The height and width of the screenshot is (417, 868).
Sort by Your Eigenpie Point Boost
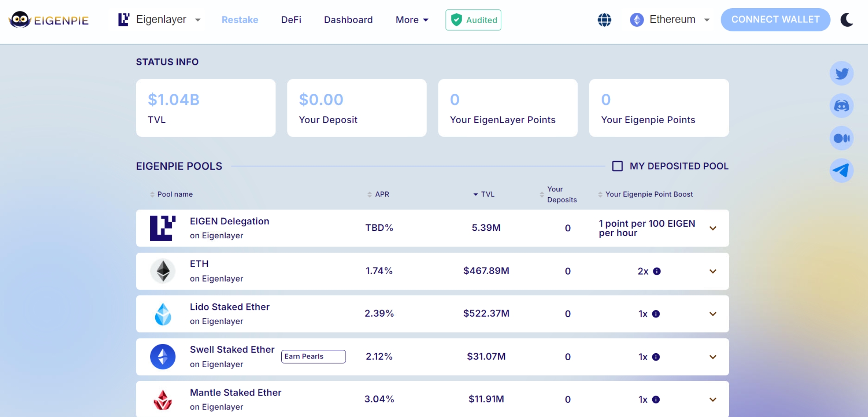tap(645, 194)
